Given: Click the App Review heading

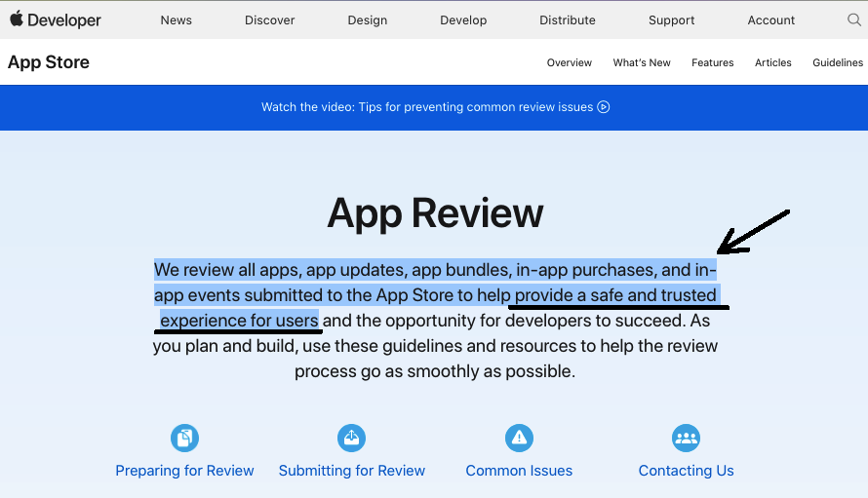Looking at the screenshot, I should point(435,213).
